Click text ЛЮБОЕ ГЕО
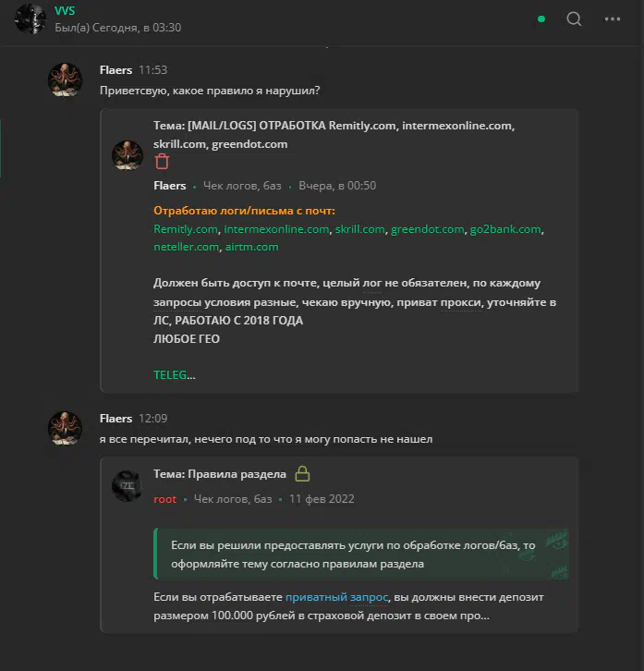 (x=187, y=339)
